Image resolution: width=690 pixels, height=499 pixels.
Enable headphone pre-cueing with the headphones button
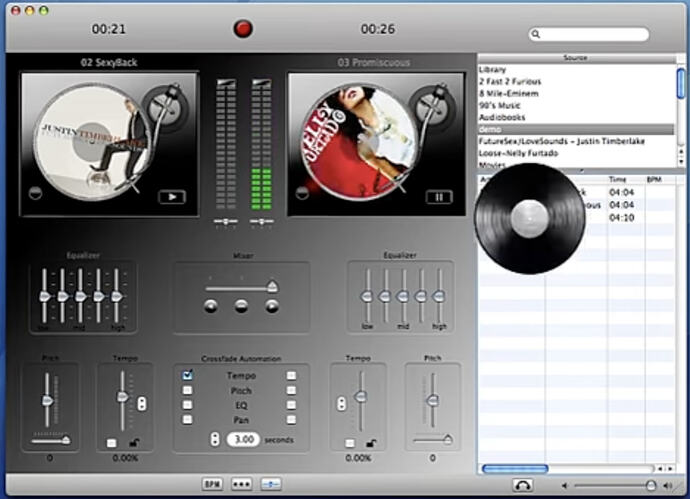click(x=523, y=485)
